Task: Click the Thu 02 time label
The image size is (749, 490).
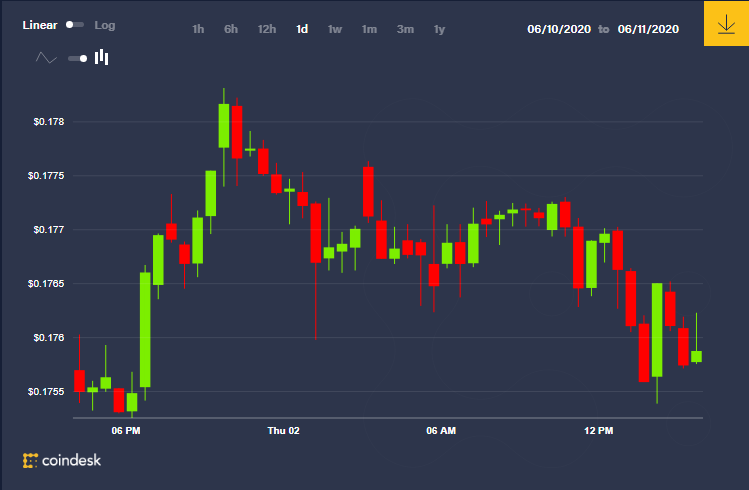Action: point(283,431)
